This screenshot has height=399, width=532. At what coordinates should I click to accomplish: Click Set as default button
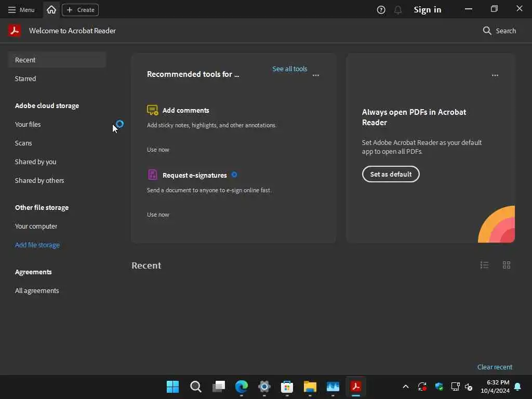391,174
